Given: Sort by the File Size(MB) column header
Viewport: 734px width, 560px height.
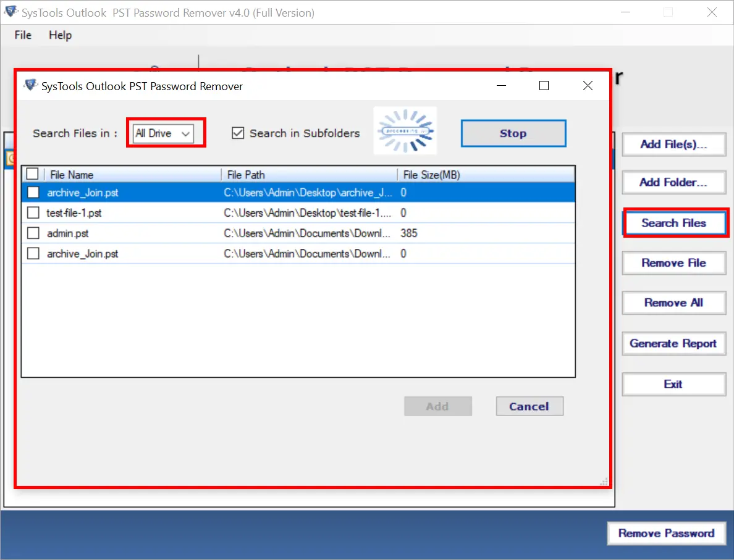Looking at the screenshot, I should coord(486,175).
